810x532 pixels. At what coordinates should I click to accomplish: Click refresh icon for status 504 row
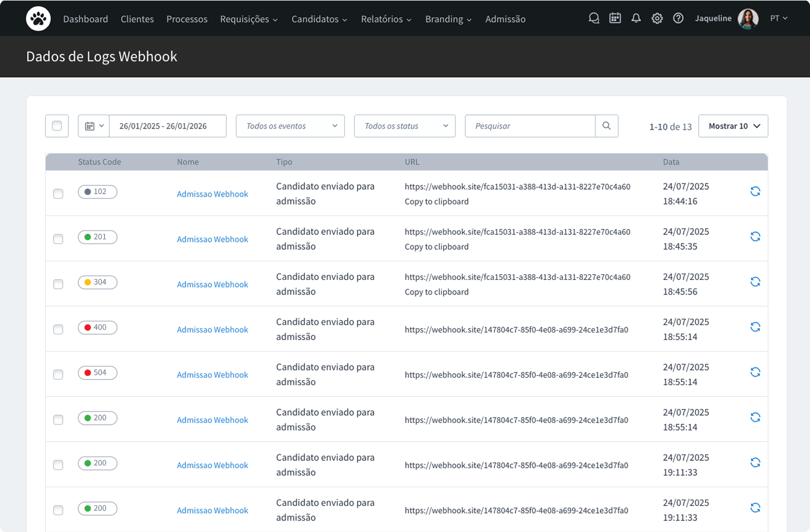click(x=755, y=372)
